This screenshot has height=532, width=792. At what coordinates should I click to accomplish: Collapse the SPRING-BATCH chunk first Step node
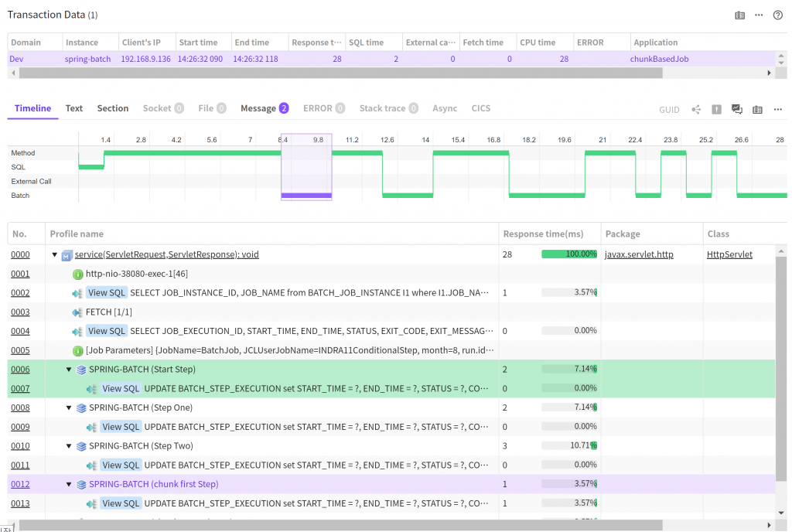click(x=68, y=484)
